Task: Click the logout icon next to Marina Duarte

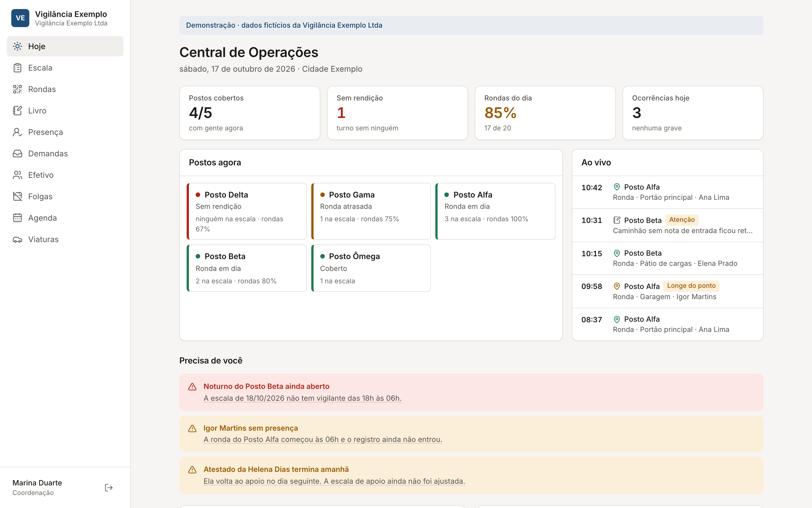Action: [109, 487]
